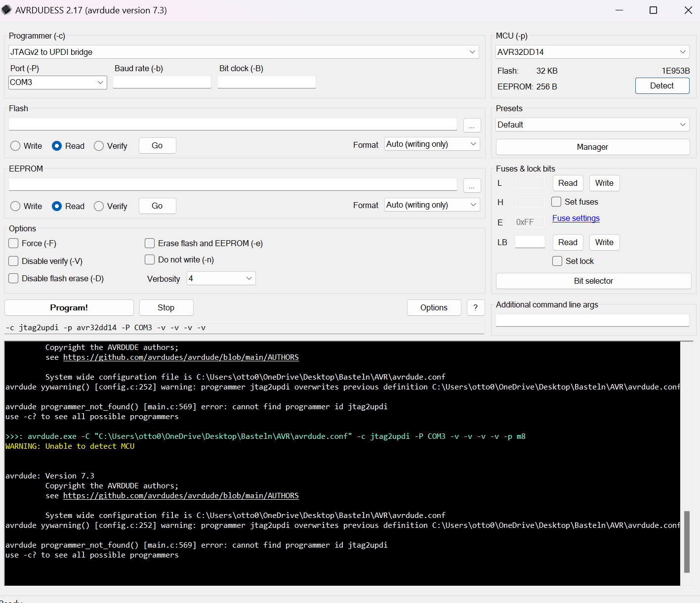Screen dimensions: 700x603
Task: Click the EEPROM size '256 B' value
Action: click(x=547, y=86)
